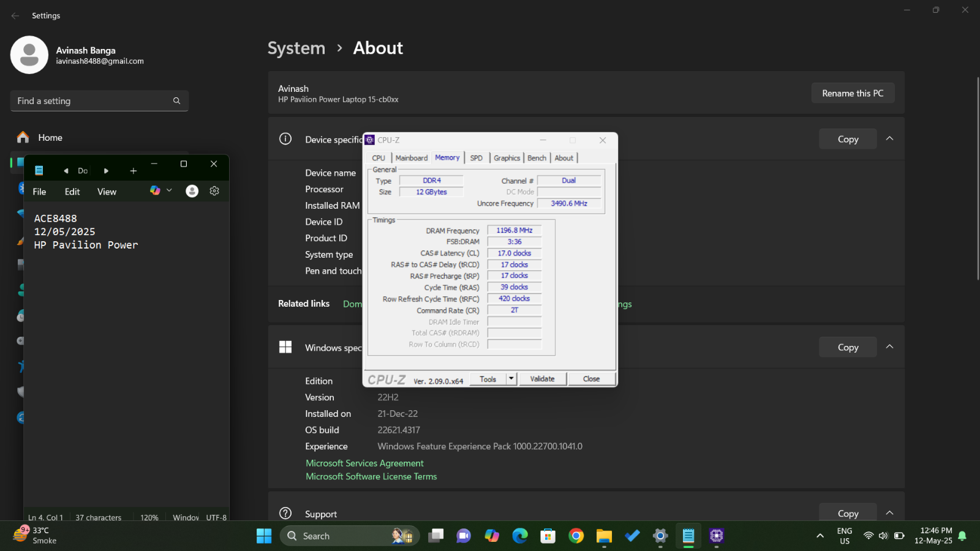Open the Avinash Banga account profile picture
This screenshot has height=551, width=980.
point(29,55)
